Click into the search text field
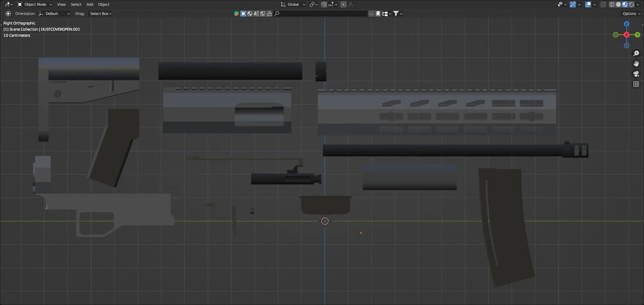The height and width of the screenshot is (305, 644). [x=321, y=14]
